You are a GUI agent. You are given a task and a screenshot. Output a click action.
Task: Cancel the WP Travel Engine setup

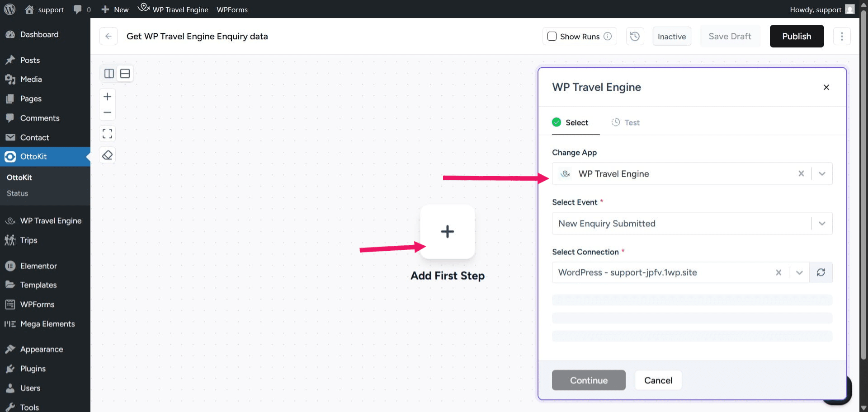point(658,380)
